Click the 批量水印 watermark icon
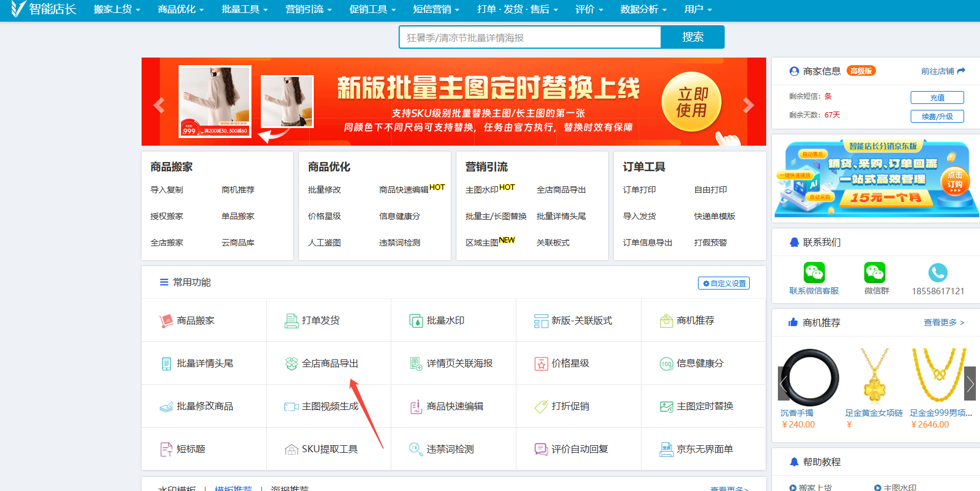Screen dimensions: 980x491 (416, 321)
